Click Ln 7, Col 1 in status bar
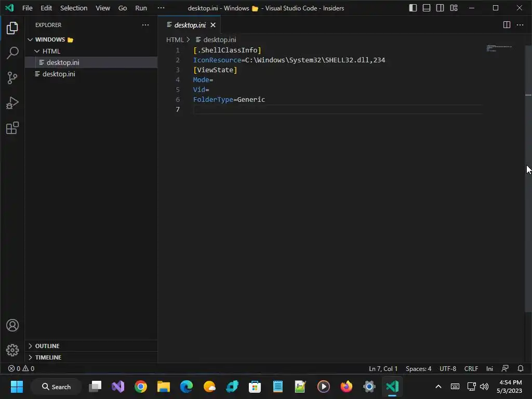This screenshot has height=399, width=532. pyautogui.click(x=383, y=368)
